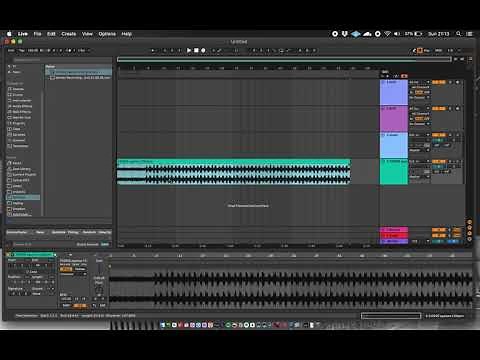
Task: Select Packs under Places in browser
Action: click(15, 163)
